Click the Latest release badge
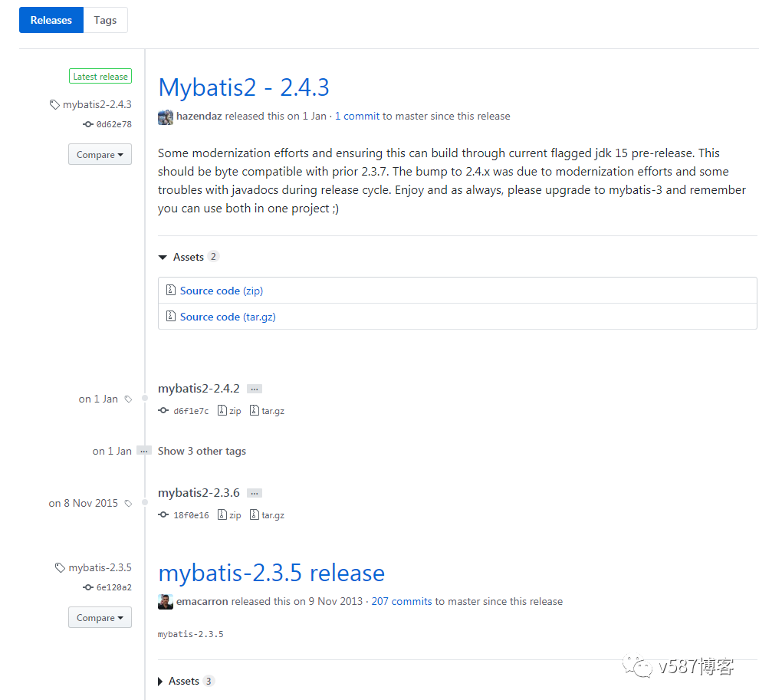Screen dimensions: 759x700 (100, 76)
